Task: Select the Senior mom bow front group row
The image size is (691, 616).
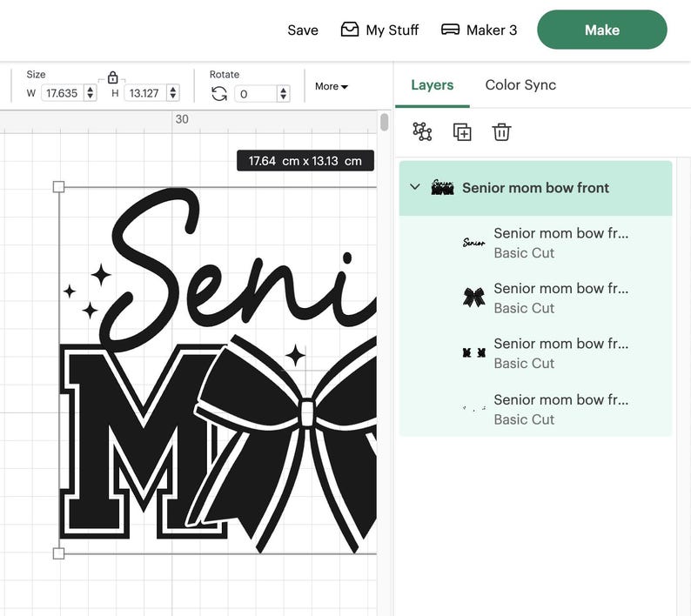Action: [535, 188]
